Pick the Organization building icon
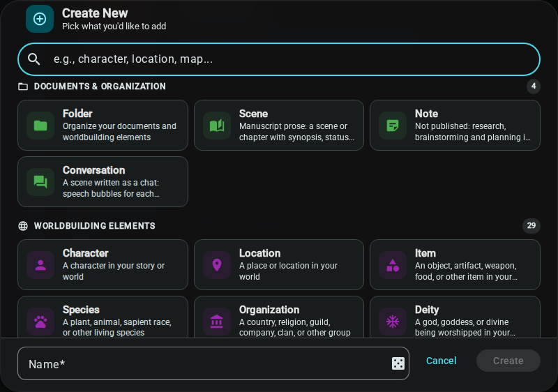The image size is (558, 392). (217, 322)
